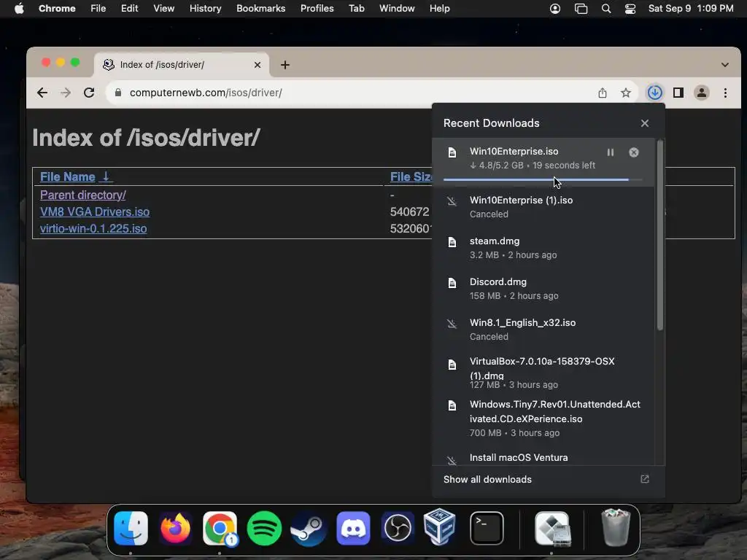View site info via the lock icon
The image size is (747, 560).
point(117,93)
